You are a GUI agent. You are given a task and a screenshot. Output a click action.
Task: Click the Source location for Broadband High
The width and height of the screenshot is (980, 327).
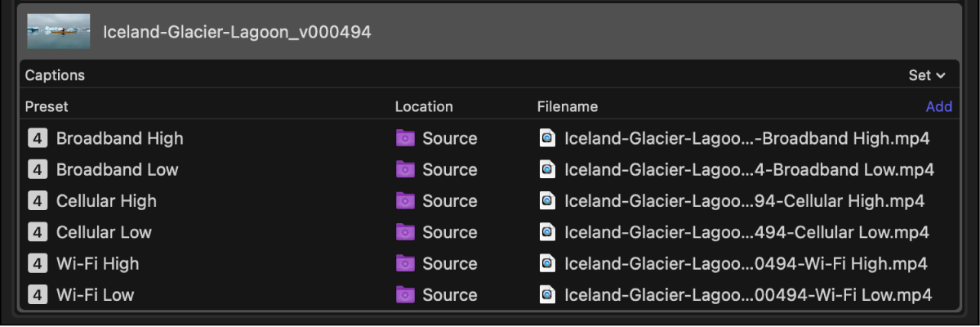click(449, 138)
